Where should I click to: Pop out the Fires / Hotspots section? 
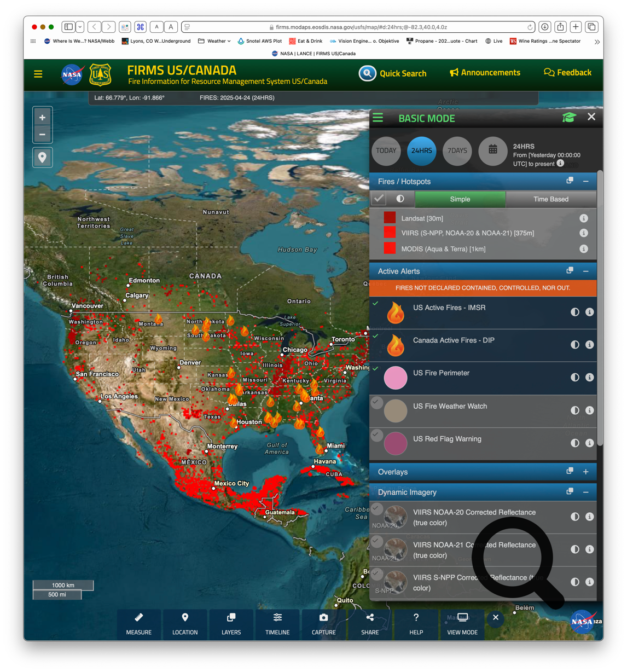tap(570, 181)
